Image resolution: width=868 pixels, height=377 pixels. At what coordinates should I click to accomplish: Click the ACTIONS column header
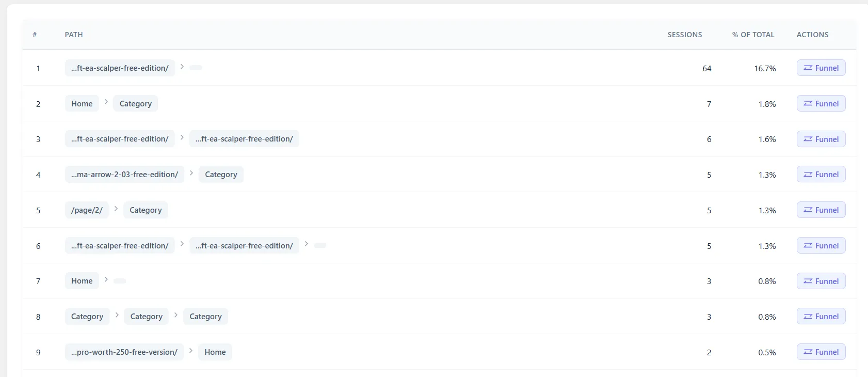click(x=812, y=35)
